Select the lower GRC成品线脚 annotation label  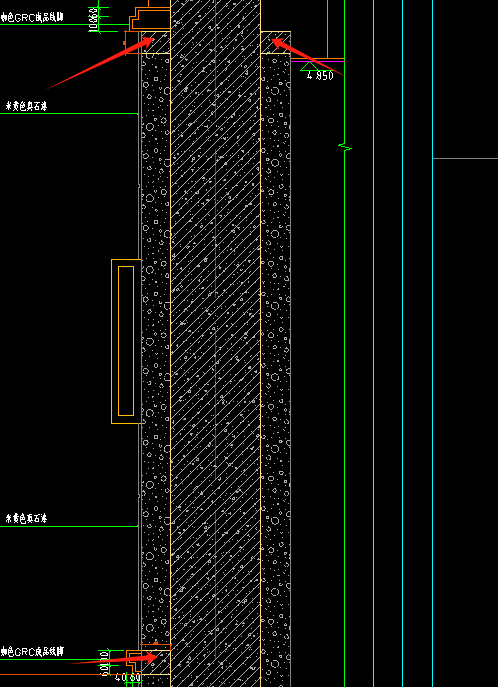[32, 652]
